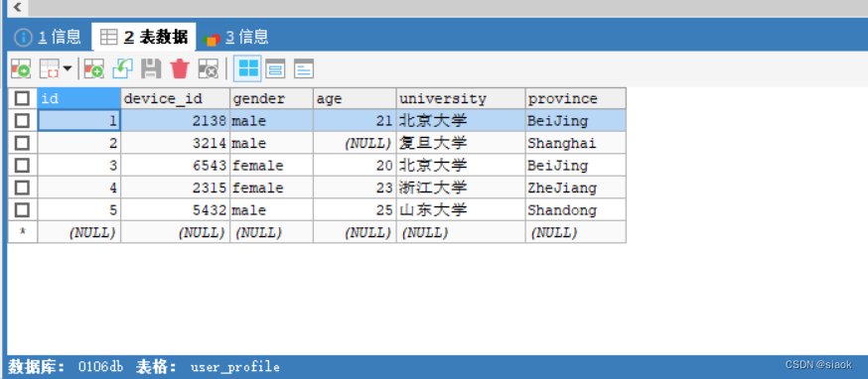
Task: Click the (NULL) id cell in new row
Action: 79,232
